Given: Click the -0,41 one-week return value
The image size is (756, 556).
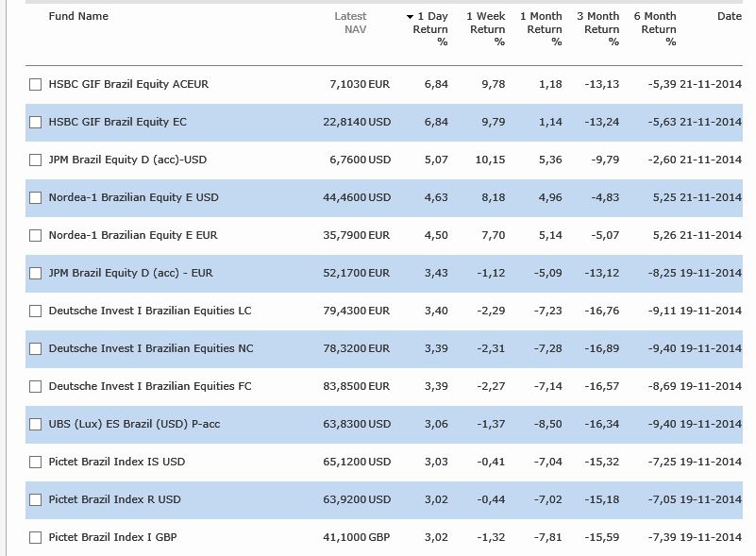Looking at the screenshot, I should [x=491, y=462].
